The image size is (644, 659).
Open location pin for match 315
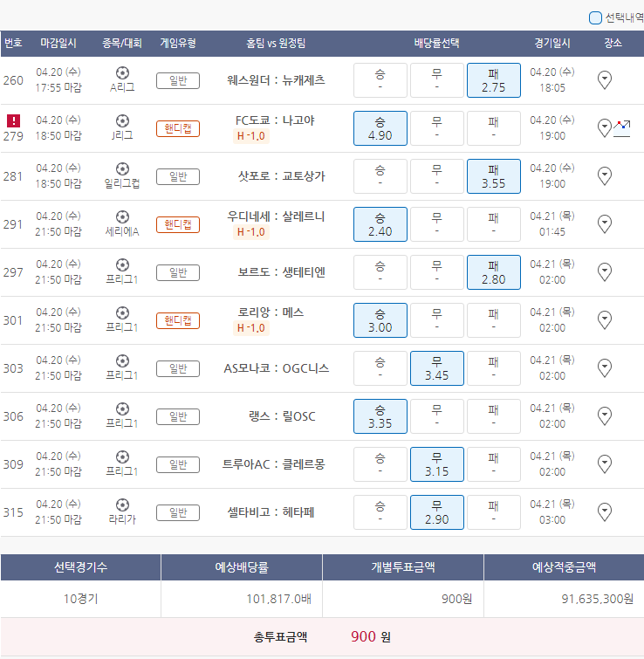tap(604, 511)
